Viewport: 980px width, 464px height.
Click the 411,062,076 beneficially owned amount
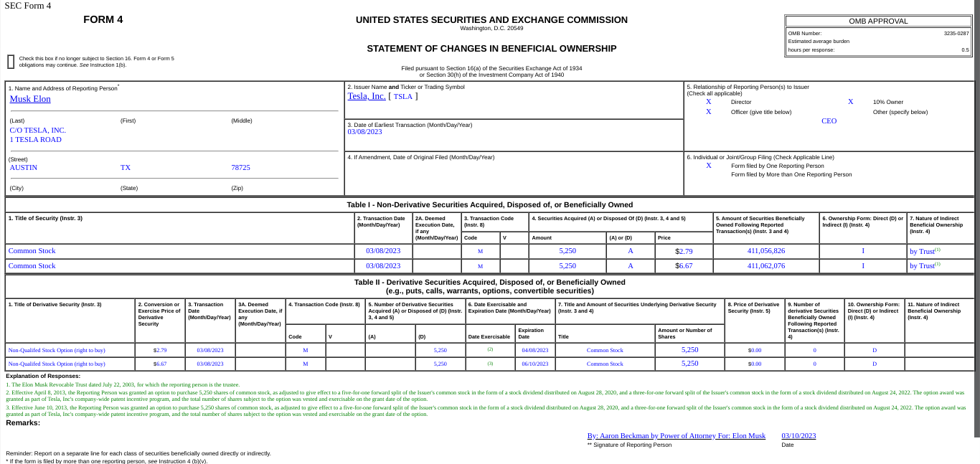click(766, 266)
